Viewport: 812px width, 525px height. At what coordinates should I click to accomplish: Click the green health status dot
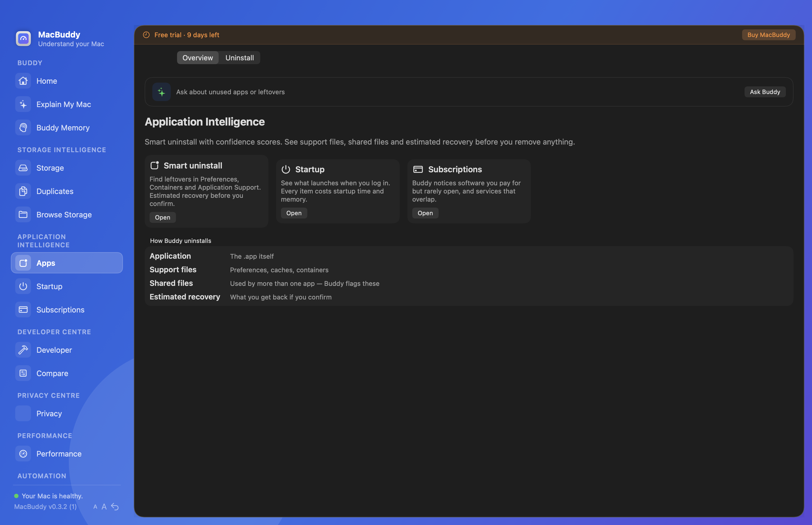coord(16,496)
